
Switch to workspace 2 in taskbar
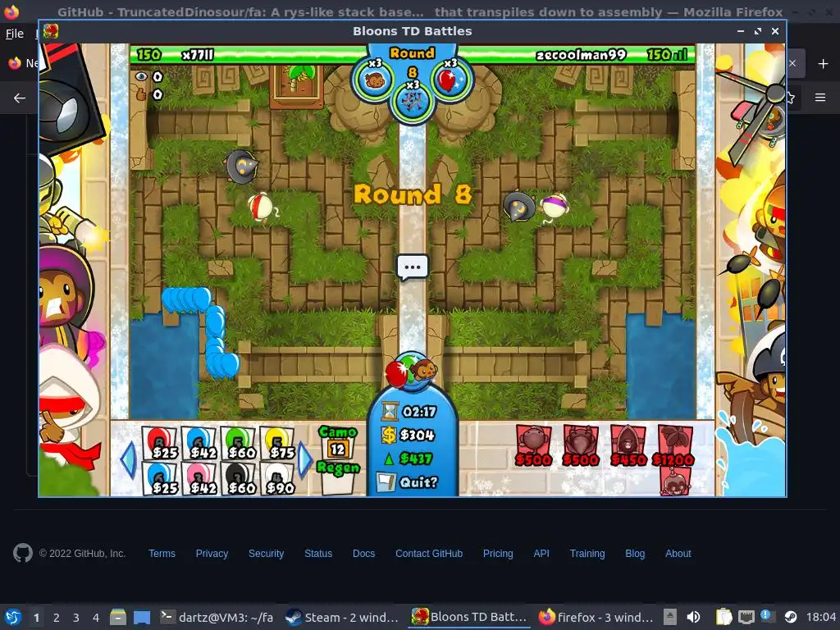pos(57,618)
